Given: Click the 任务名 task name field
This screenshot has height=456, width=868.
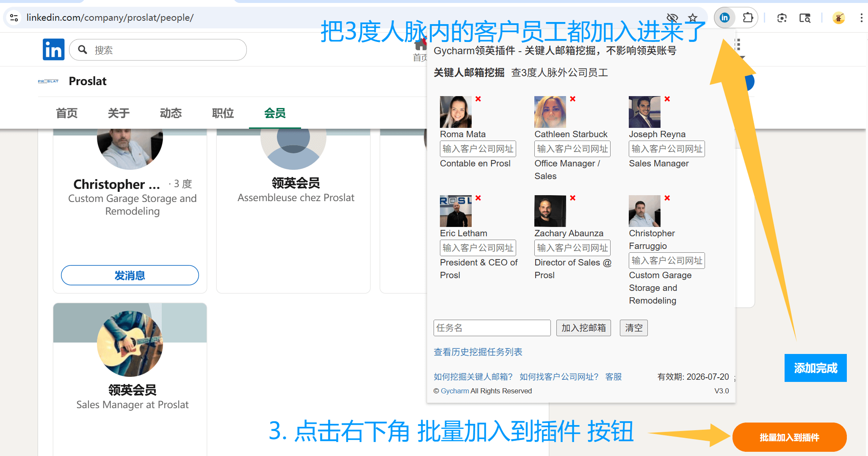Looking at the screenshot, I should click(492, 328).
